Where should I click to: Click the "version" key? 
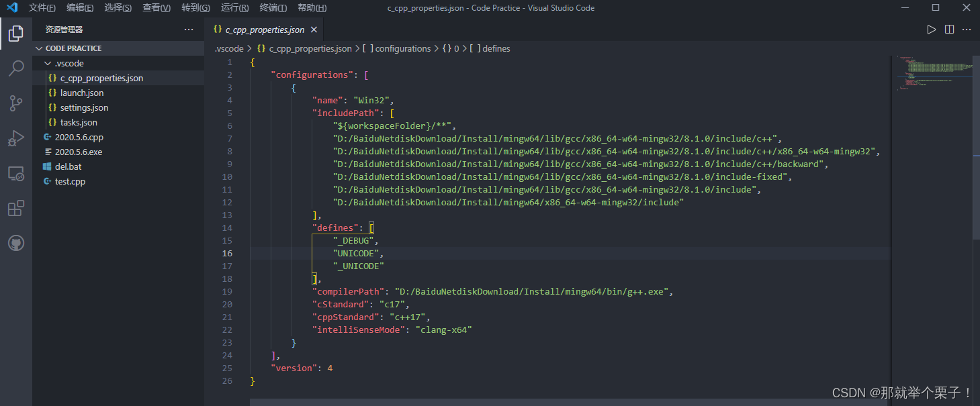pos(294,368)
